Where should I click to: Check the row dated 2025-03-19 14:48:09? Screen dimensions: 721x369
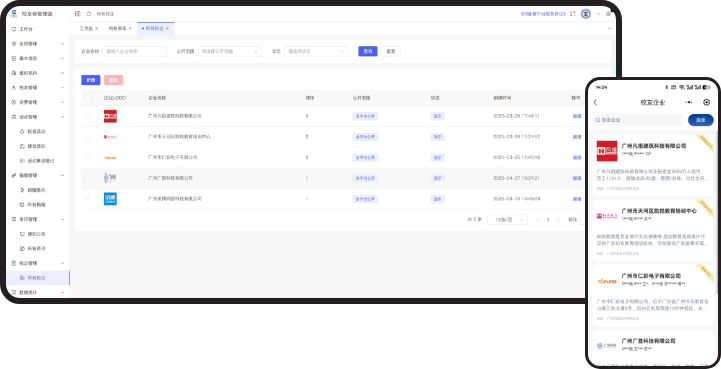coord(88,199)
